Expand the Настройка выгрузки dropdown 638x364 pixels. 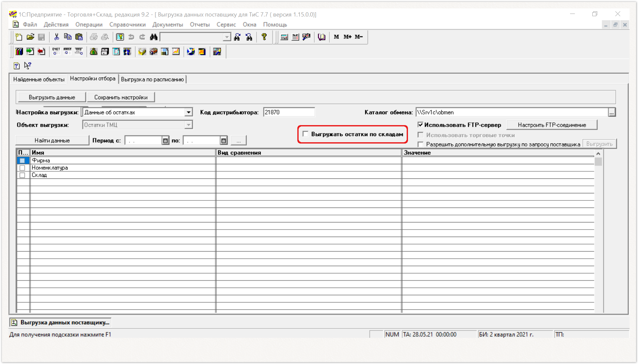click(x=189, y=112)
